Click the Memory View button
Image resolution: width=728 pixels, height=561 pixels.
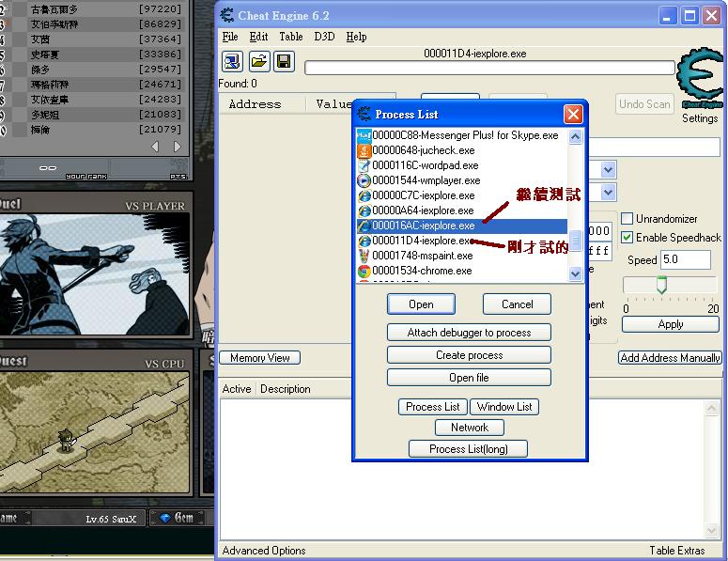click(259, 358)
